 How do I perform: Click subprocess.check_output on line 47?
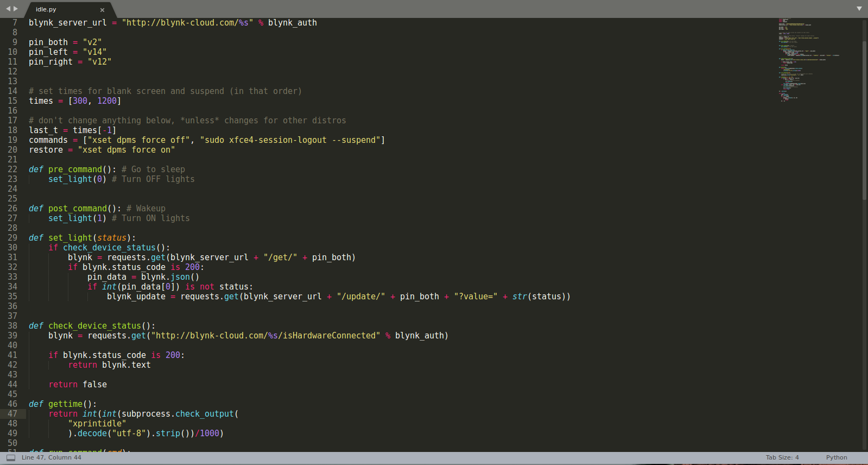(x=178, y=414)
